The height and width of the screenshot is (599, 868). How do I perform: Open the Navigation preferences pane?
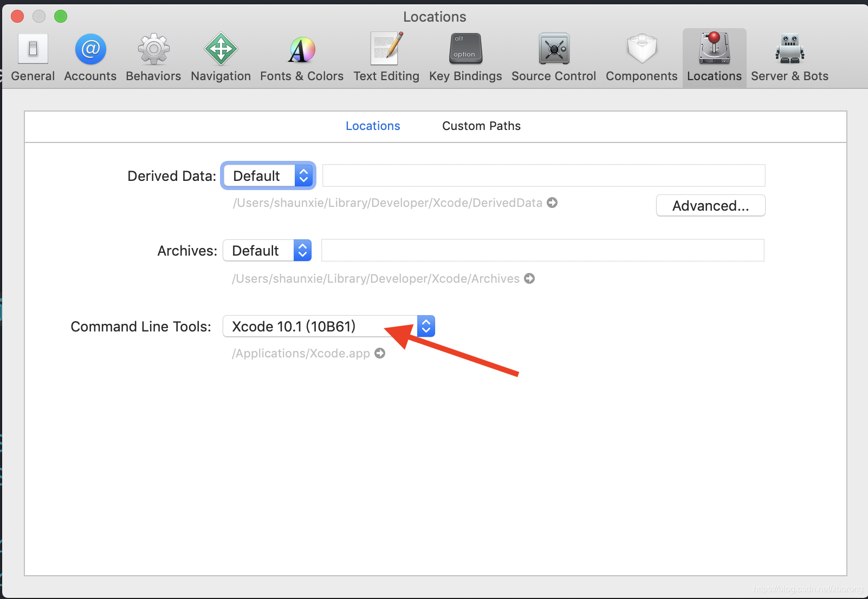[x=221, y=57]
